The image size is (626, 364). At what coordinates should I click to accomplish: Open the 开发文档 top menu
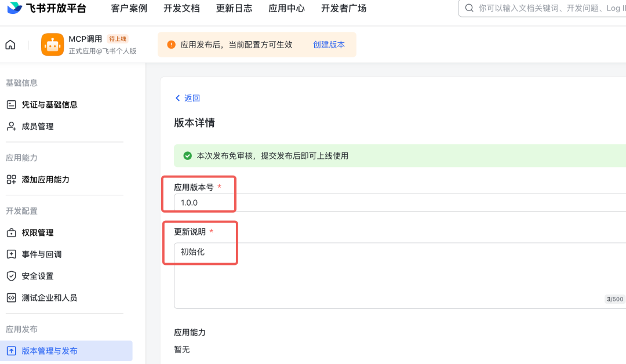click(x=181, y=9)
